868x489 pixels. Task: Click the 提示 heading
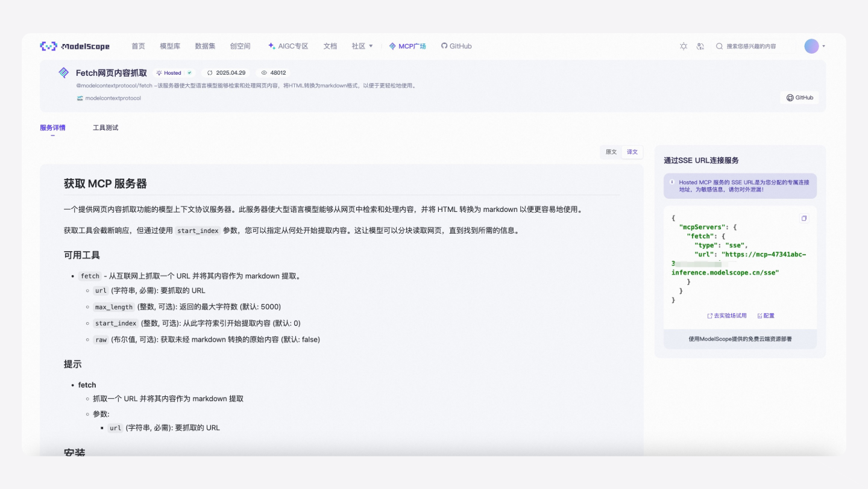coord(73,364)
